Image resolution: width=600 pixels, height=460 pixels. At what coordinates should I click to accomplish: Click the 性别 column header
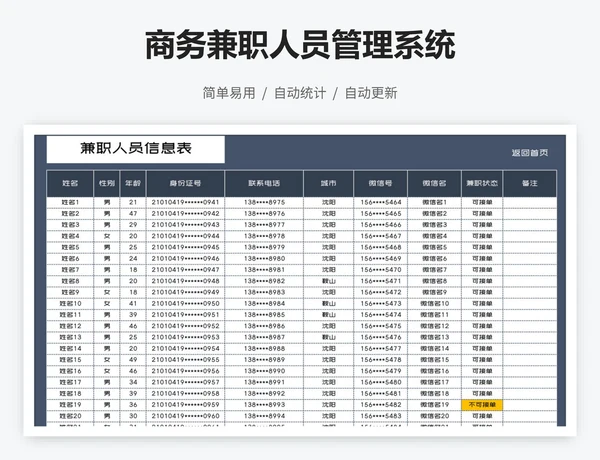[x=107, y=183]
